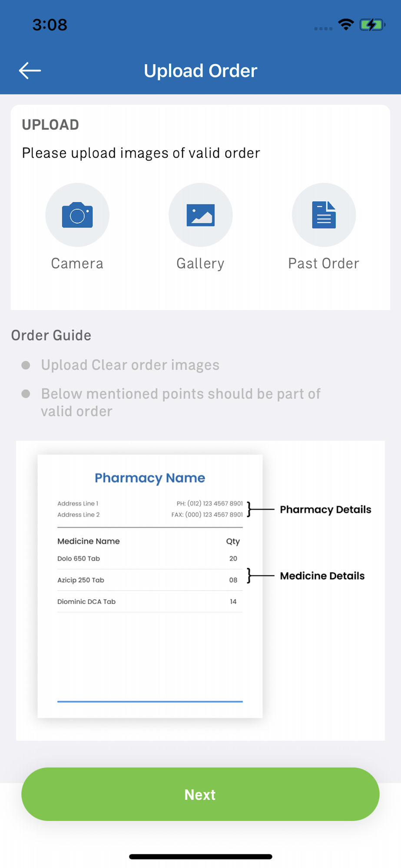Tap the back arrow icon
401x868 pixels.
click(30, 71)
